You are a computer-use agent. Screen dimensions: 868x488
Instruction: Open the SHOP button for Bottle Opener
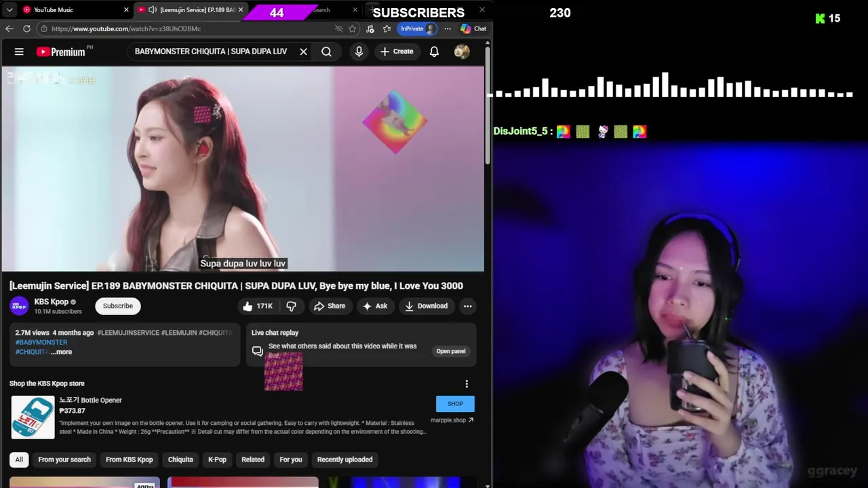click(455, 404)
